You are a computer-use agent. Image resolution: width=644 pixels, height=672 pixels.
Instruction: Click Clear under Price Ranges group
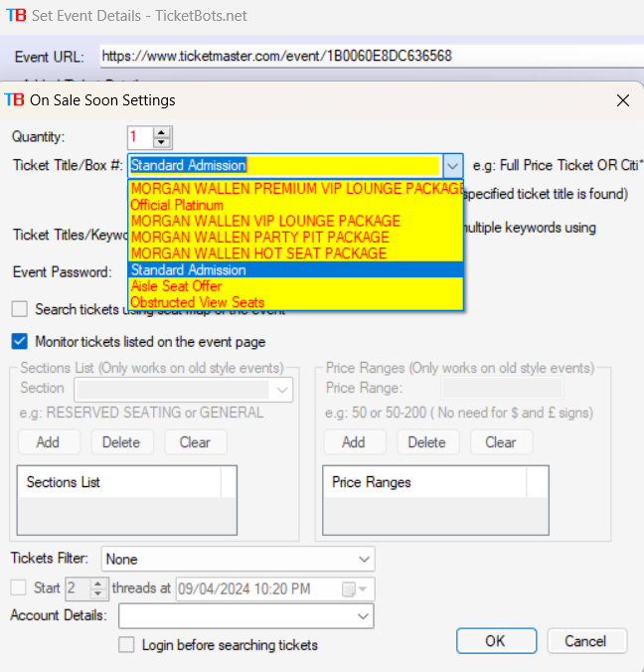pyautogui.click(x=501, y=442)
